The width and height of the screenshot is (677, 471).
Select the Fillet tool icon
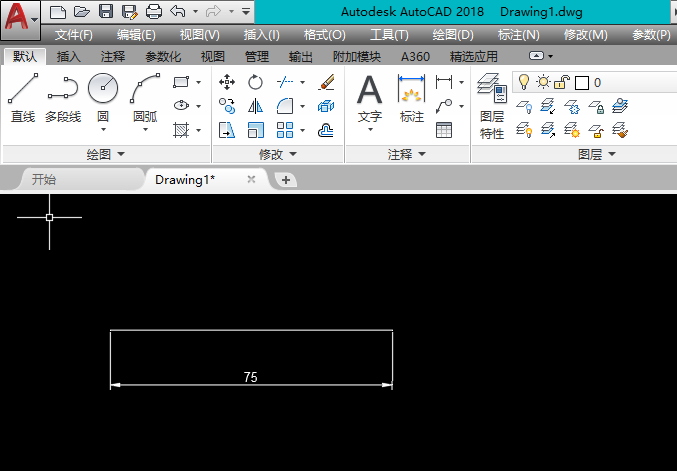pyautogui.click(x=285, y=106)
